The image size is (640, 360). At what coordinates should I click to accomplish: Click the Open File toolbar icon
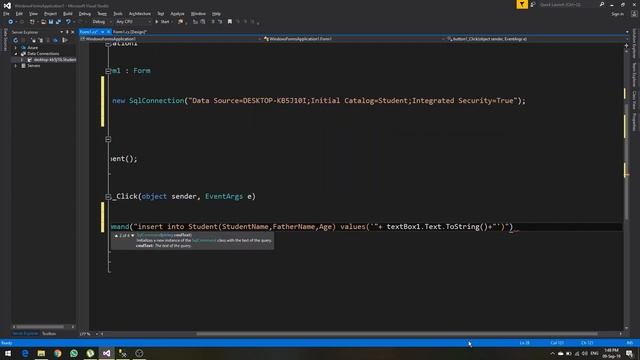coord(43,22)
